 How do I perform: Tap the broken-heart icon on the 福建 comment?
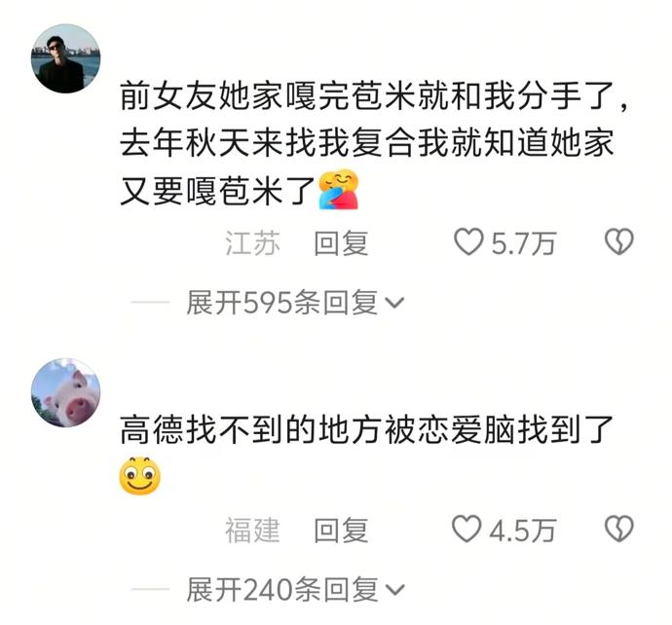point(618,529)
